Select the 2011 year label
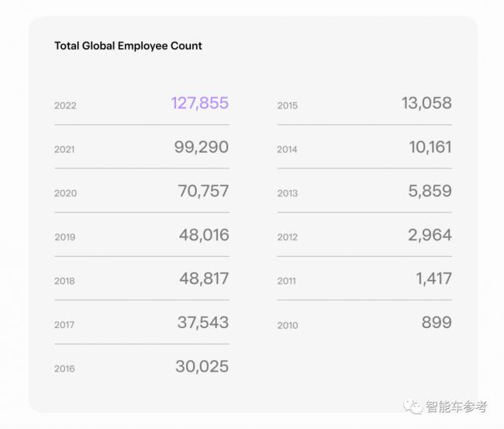Image resolution: width=504 pixels, height=429 pixels. click(x=287, y=281)
